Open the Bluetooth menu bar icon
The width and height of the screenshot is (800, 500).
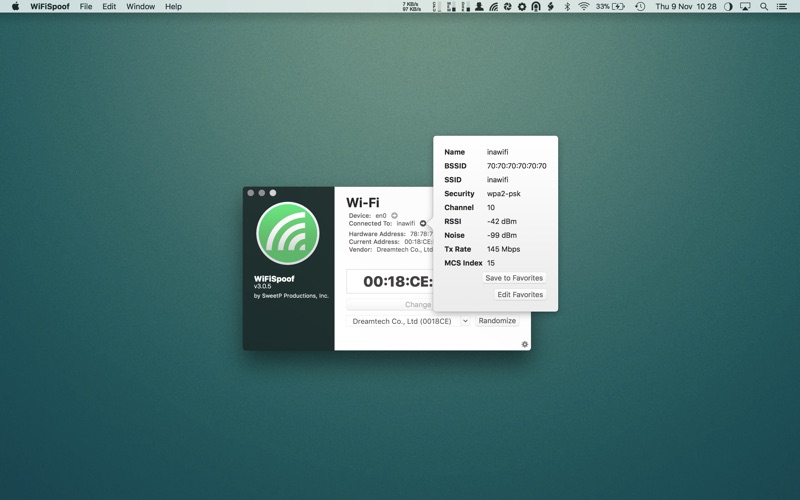pos(566,7)
